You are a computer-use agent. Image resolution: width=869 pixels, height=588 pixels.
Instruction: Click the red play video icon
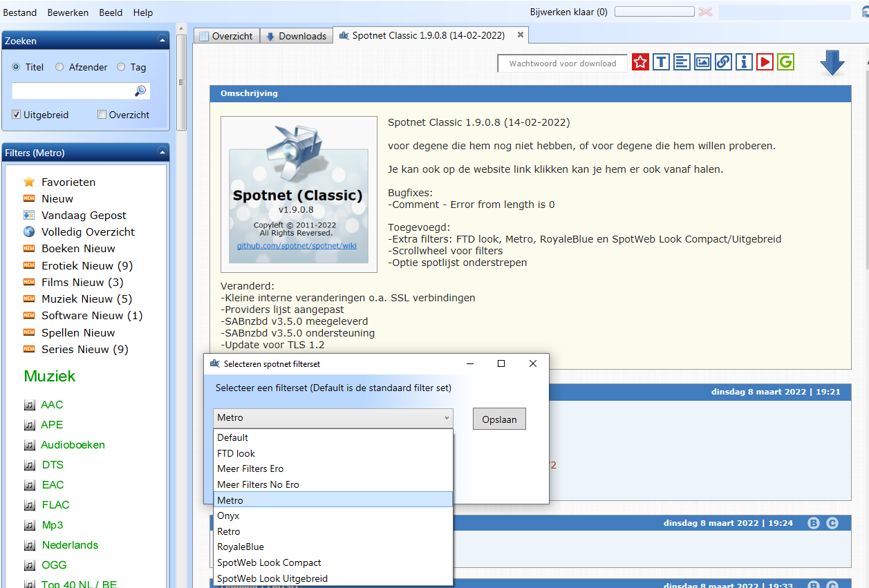point(765,62)
